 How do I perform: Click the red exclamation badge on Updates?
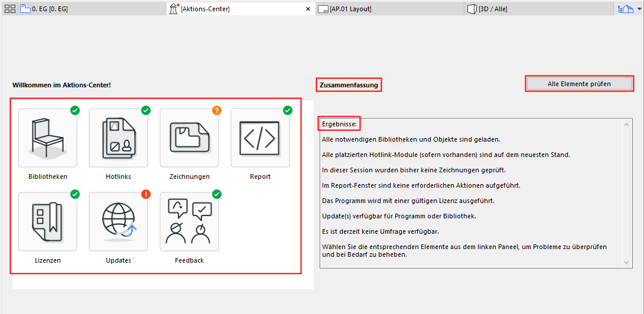click(x=146, y=194)
